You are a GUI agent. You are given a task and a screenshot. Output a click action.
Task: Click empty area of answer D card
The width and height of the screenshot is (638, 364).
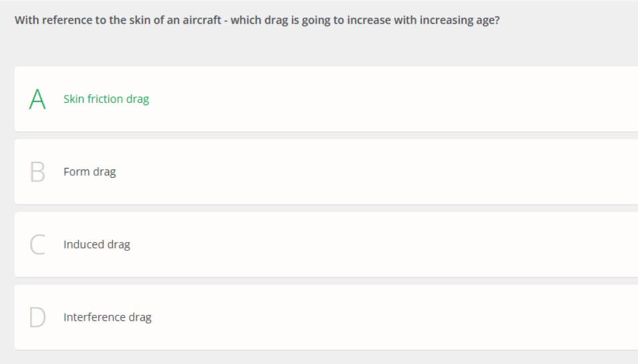tap(399, 318)
